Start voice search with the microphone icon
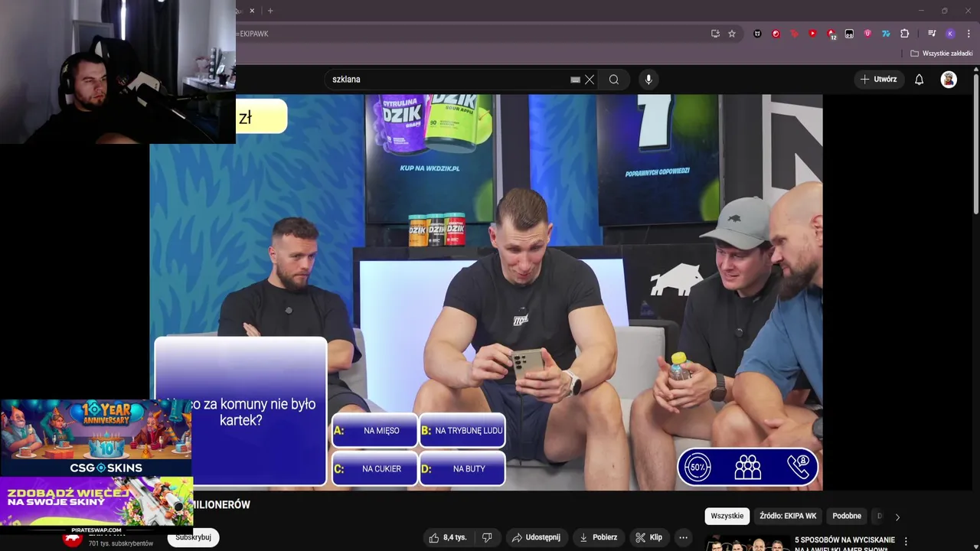The height and width of the screenshot is (551, 980). click(x=648, y=80)
